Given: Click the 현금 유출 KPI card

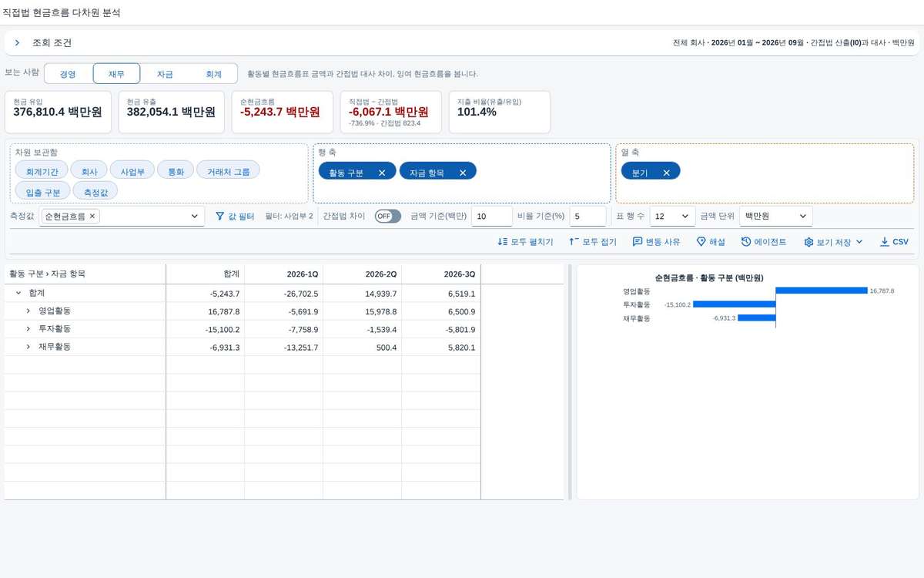Looking at the screenshot, I should 172,112.
